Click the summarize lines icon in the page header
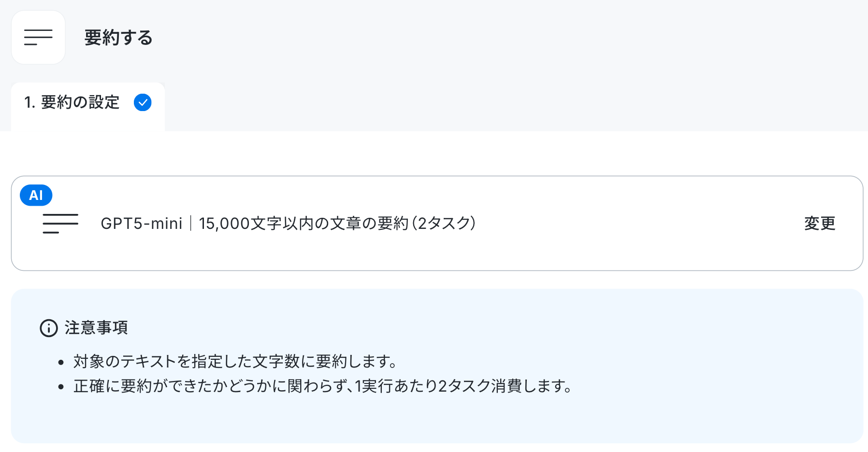The height and width of the screenshot is (452, 868). click(38, 38)
